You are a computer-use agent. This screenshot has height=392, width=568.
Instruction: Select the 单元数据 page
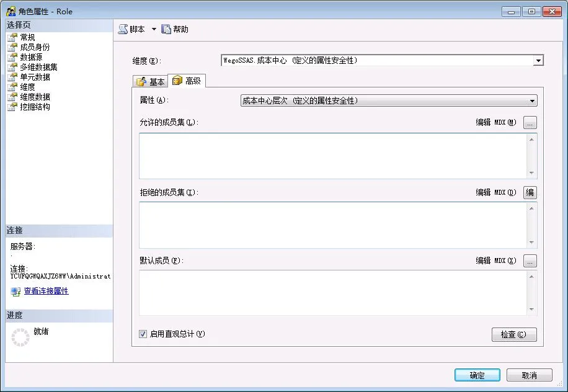pos(35,77)
